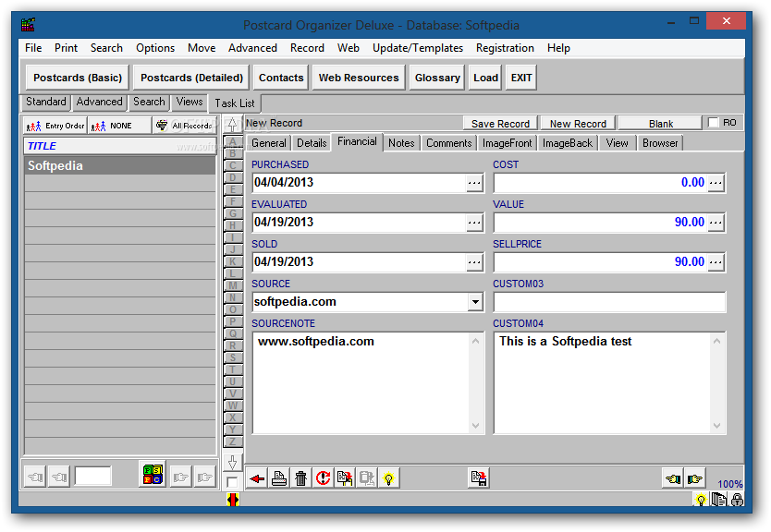This screenshot has width=771, height=532.
Task: Switch to the Views tab
Action: click(x=190, y=102)
